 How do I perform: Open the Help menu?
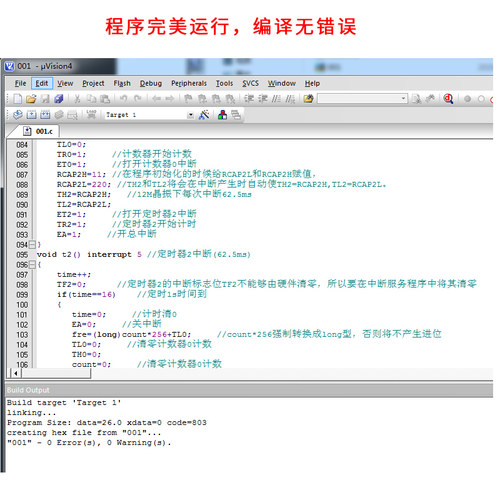312,83
